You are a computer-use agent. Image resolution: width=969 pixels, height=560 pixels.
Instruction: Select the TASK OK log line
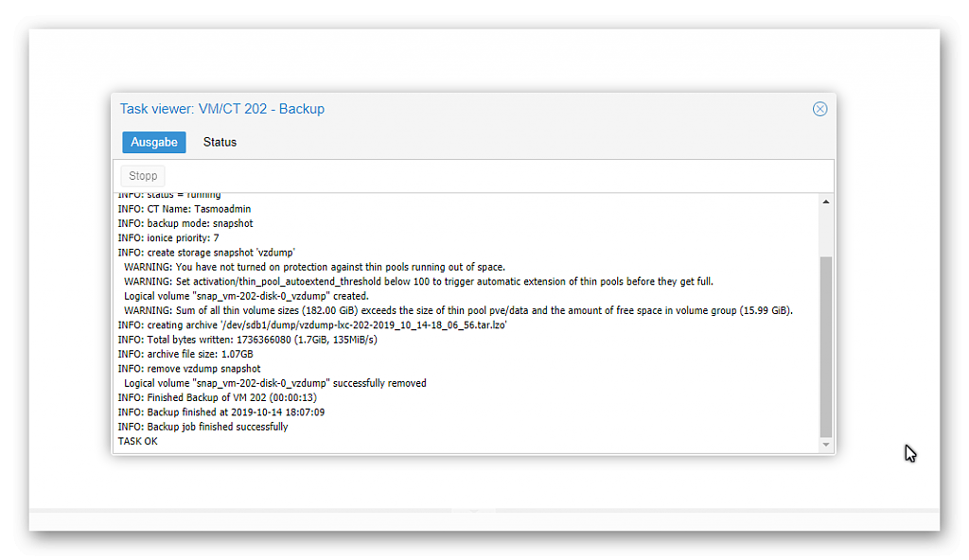coord(138,442)
